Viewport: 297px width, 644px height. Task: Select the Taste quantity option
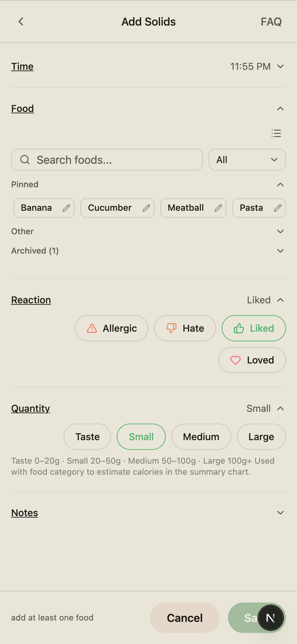87,436
